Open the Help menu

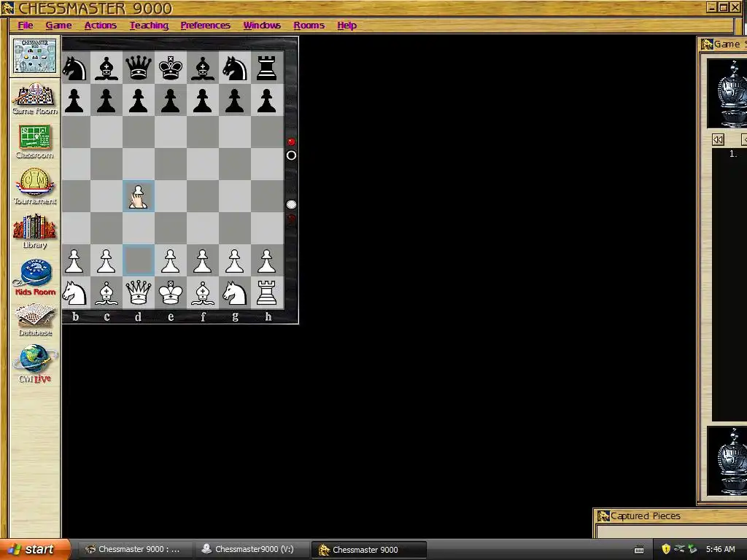(x=347, y=26)
